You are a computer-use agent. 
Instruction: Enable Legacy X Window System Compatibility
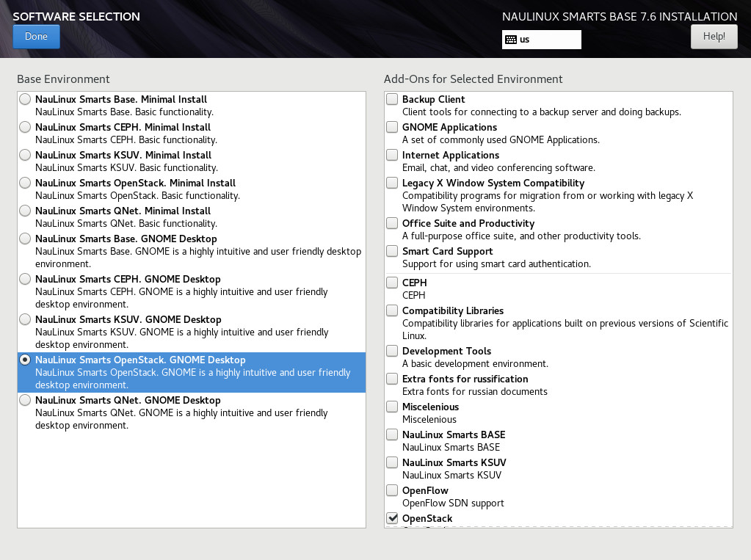[393, 183]
